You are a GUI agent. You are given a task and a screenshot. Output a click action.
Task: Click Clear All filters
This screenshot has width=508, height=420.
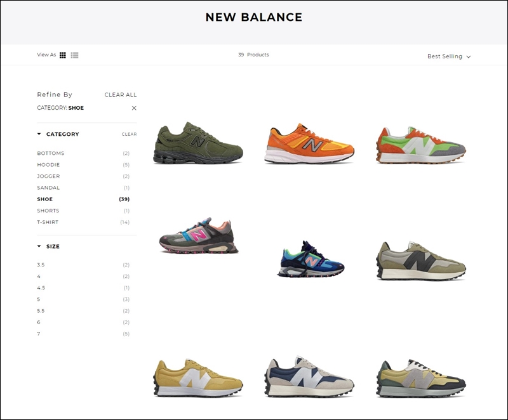coord(121,95)
